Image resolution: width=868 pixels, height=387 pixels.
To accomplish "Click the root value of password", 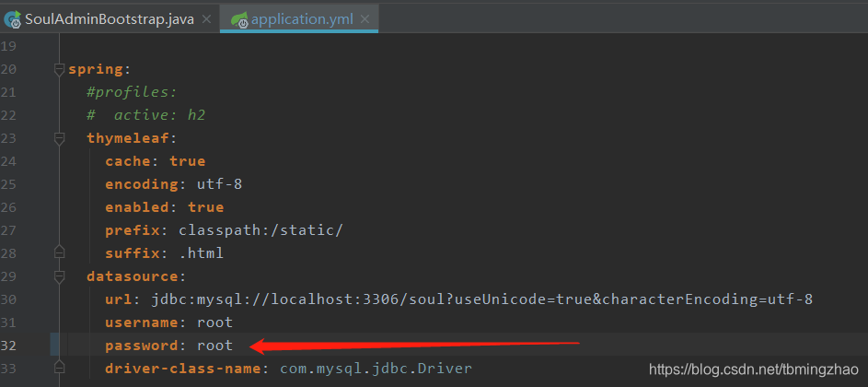I will pos(214,346).
